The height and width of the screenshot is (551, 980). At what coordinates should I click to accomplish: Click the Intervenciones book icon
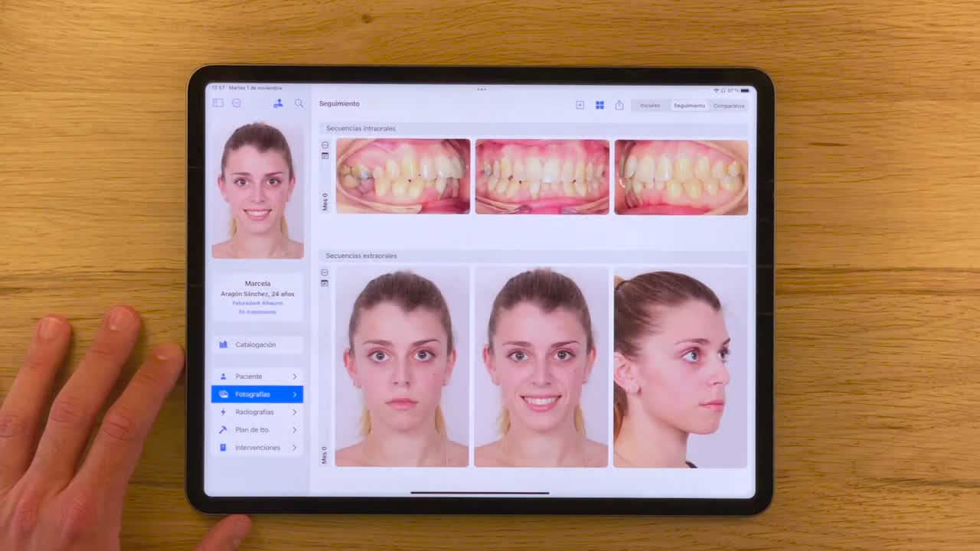224,448
